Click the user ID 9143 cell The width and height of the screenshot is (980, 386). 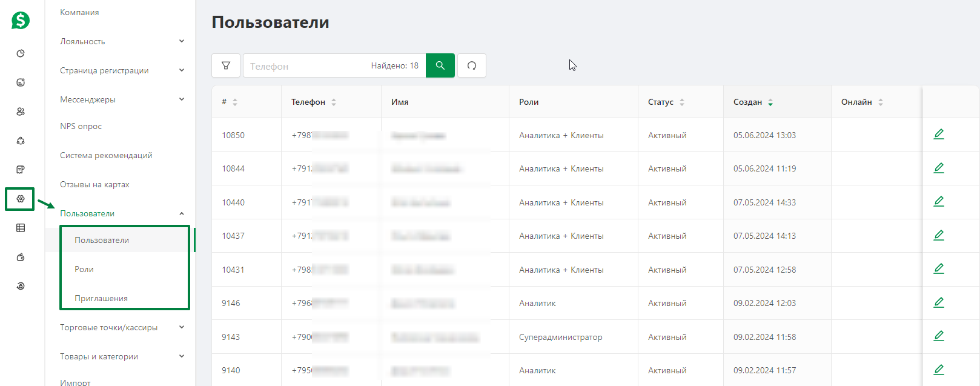click(x=231, y=337)
